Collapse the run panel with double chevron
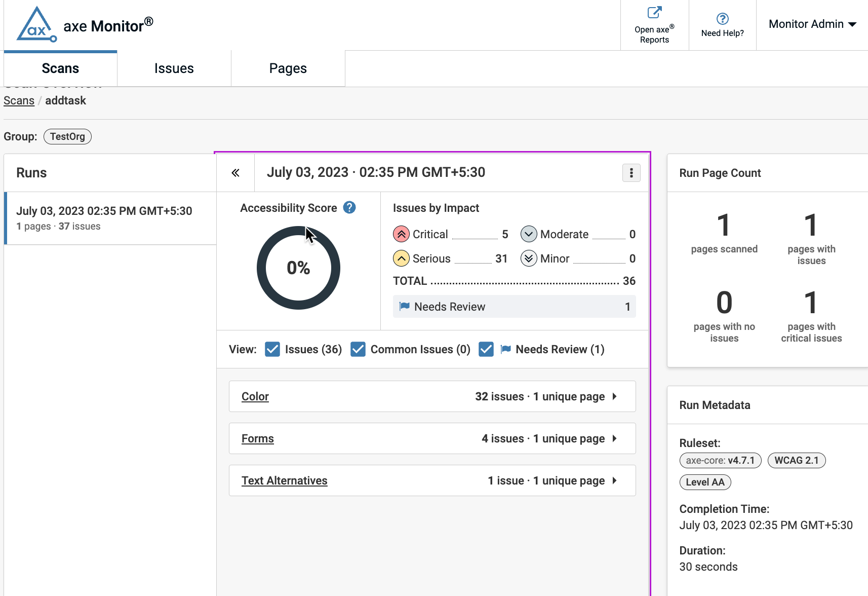The image size is (868, 596). [235, 173]
